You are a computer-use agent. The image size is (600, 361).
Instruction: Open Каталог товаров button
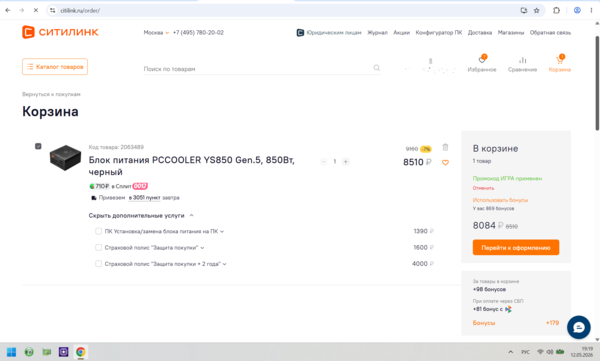[55, 67]
